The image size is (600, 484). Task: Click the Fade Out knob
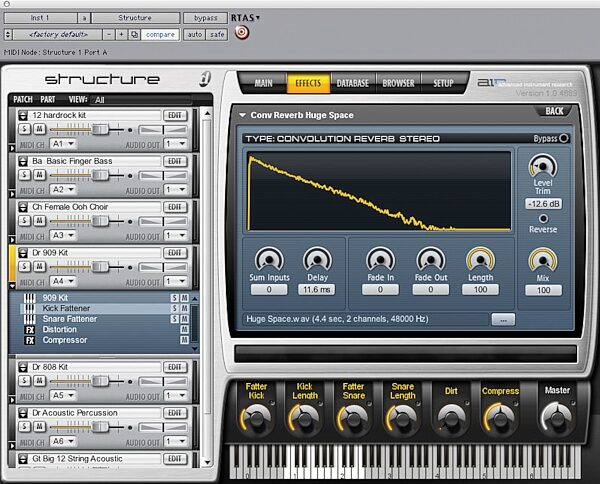(x=430, y=260)
